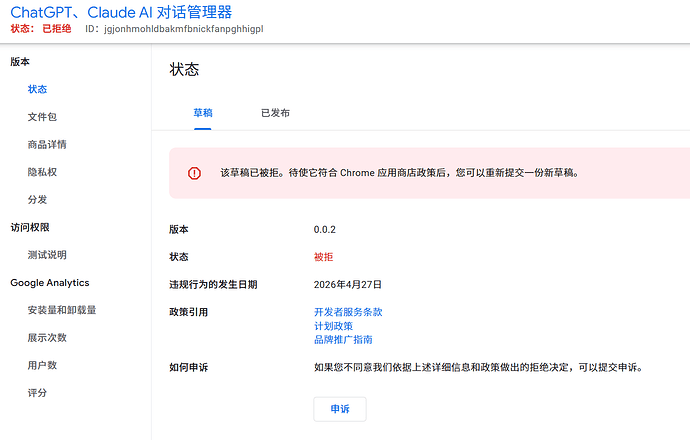Click the 违规行为的发生日期 label

[x=213, y=285]
